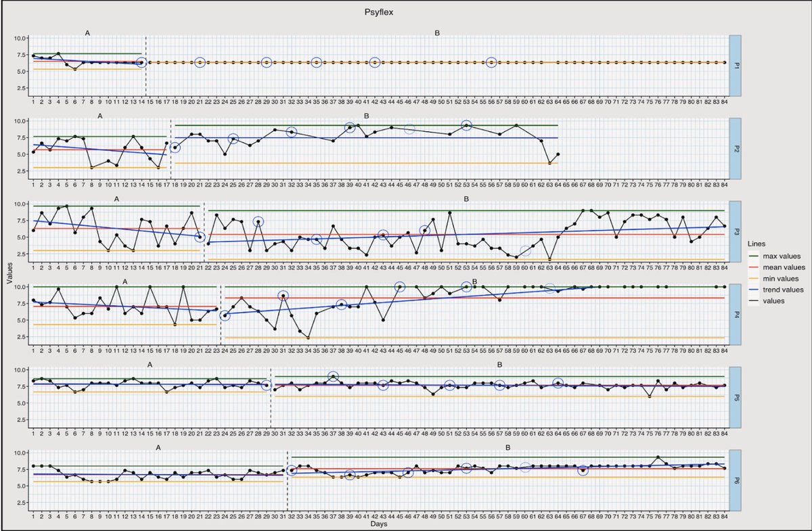
Task: Click the 'mean values' legend label
Action: click(x=786, y=267)
